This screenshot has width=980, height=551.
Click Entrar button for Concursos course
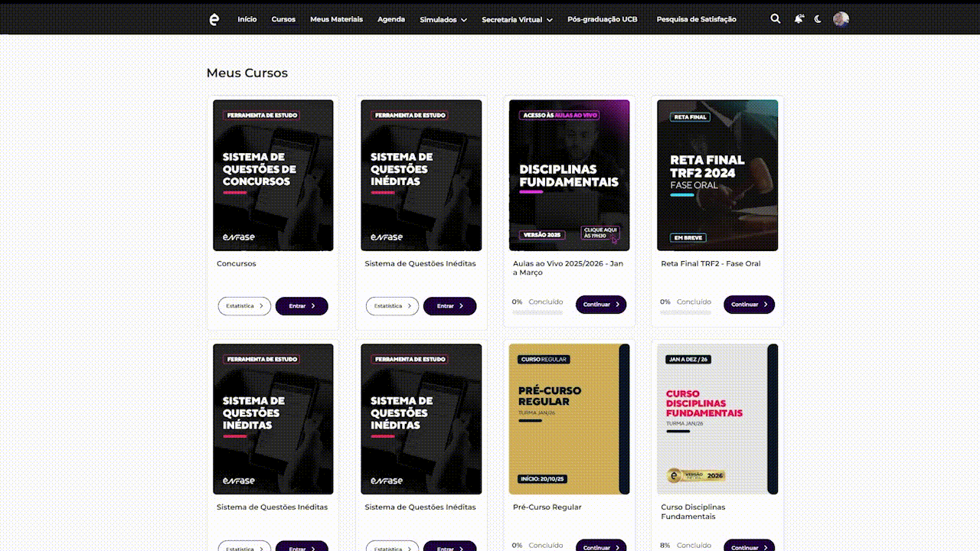pos(302,306)
